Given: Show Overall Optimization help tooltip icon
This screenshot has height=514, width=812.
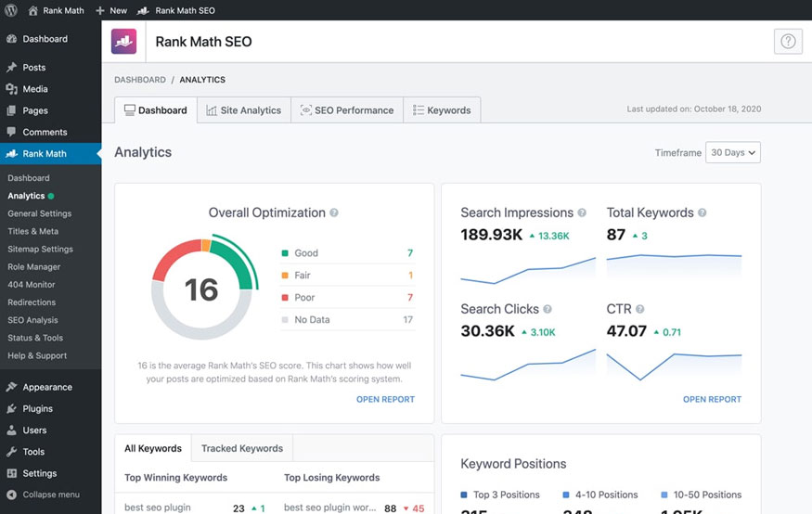Looking at the screenshot, I should (x=334, y=212).
